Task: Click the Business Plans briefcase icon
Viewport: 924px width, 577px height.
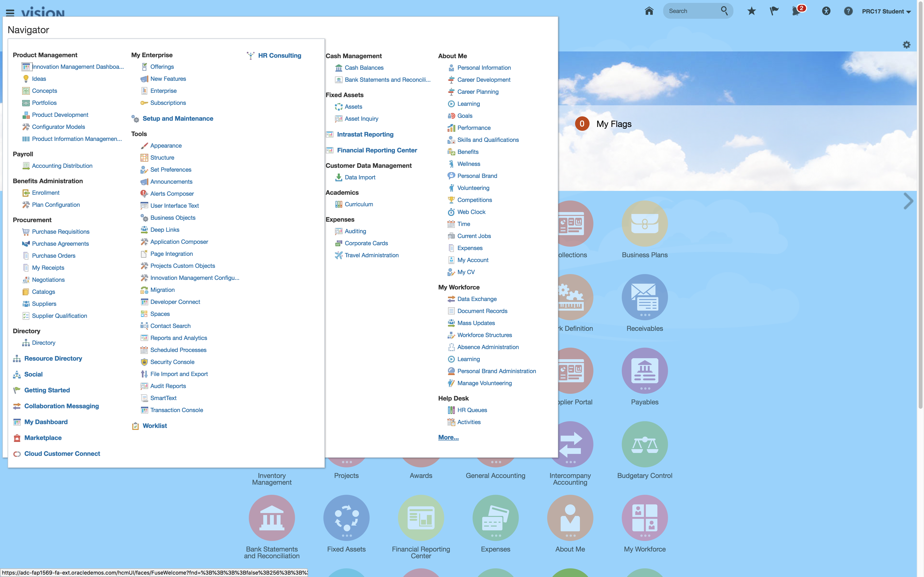Action: point(644,224)
